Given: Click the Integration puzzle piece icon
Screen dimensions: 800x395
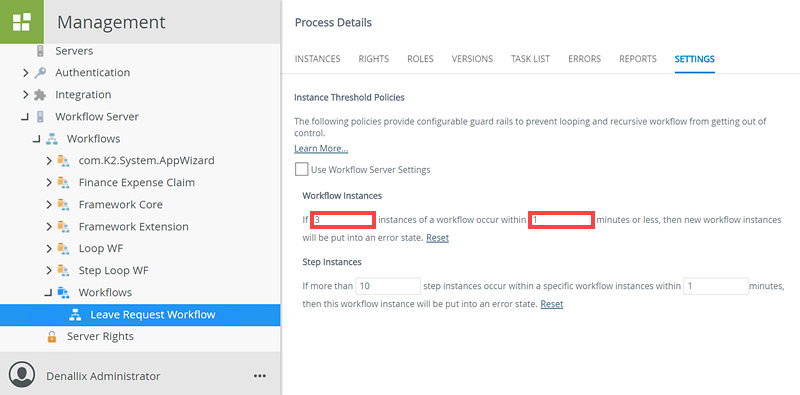Looking at the screenshot, I should pyautogui.click(x=40, y=95).
